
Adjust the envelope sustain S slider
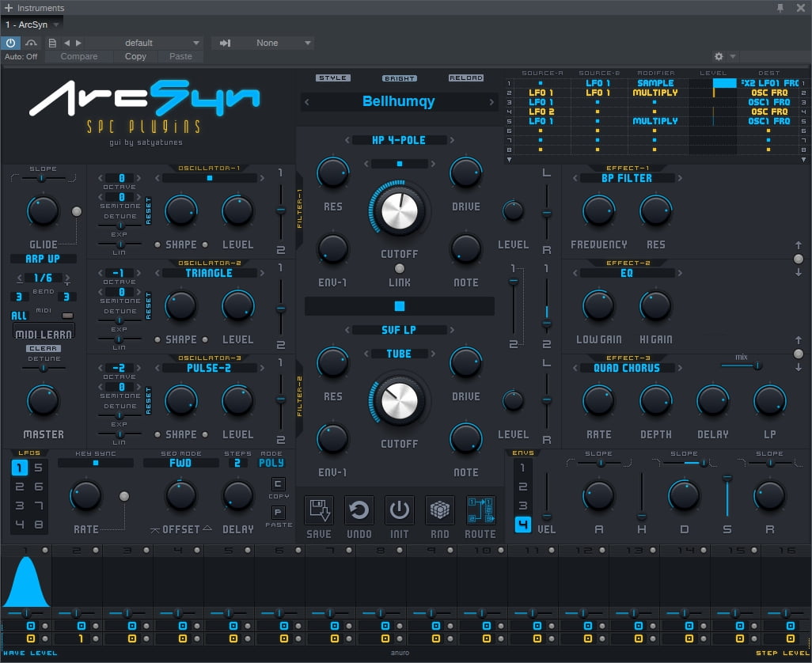(x=727, y=495)
